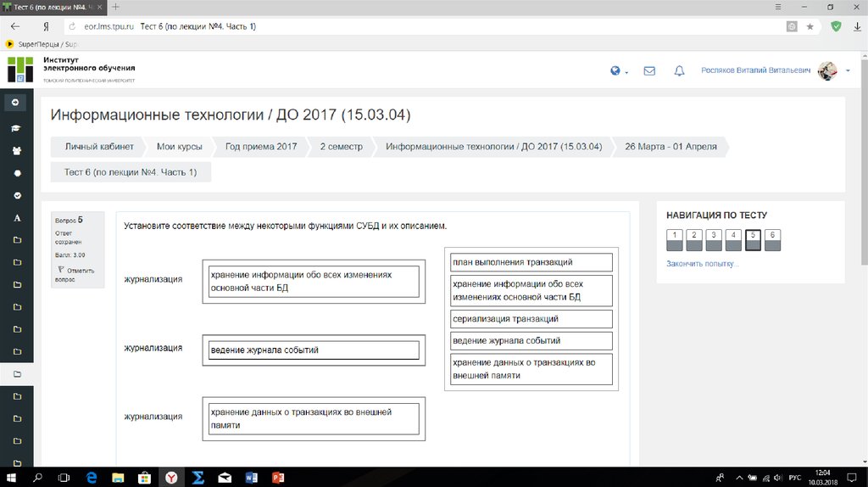Image resolution: width=868 pixels, height=487 pixels.
Task: Click the volume tray icon
Action: tap(778, 478)
